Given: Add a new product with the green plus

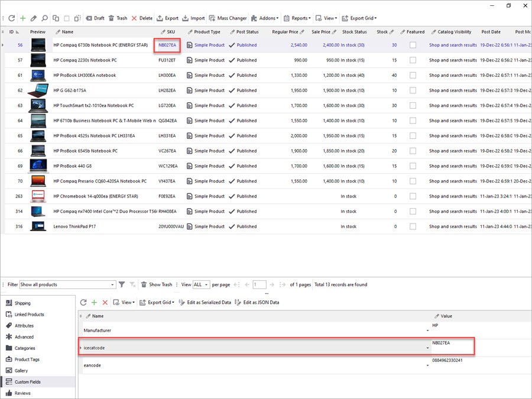Looking at the screenshot, I should (22, 18).
